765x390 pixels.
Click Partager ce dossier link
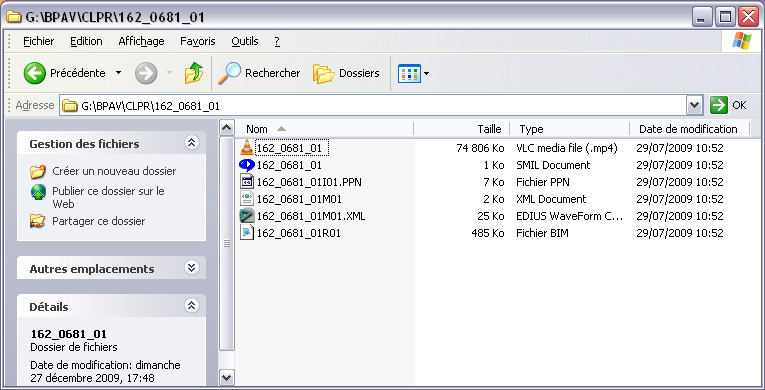click(99, 221)
